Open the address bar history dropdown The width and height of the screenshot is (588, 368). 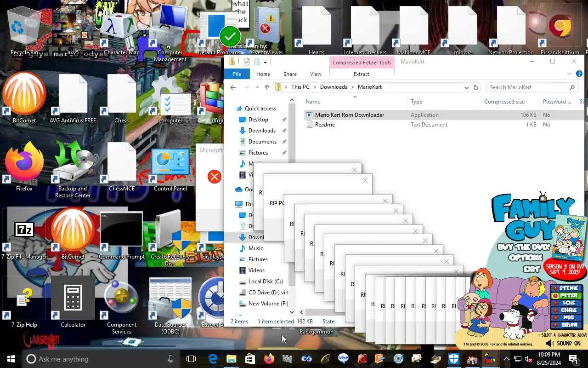pos(466,87)
